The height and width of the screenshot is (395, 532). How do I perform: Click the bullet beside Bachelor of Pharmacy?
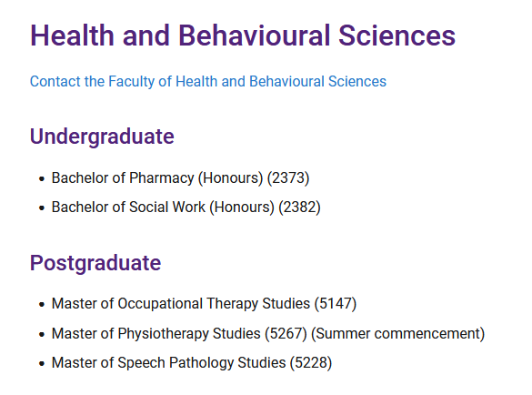[42, 178]
